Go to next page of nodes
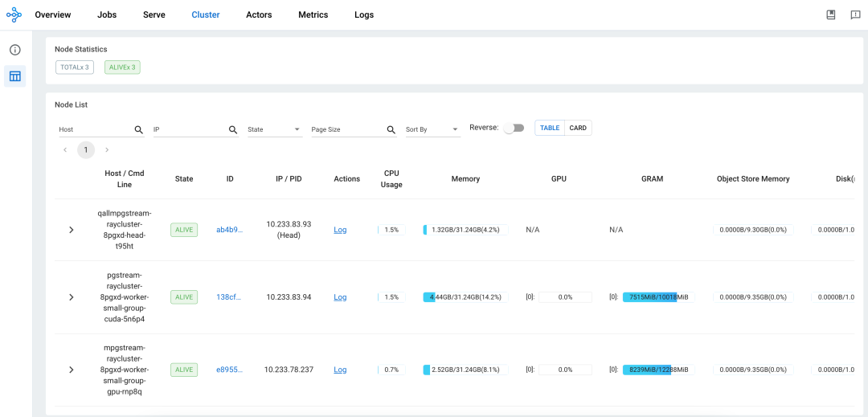This screenshot has height=417, width=868. [x=107, y=150]
